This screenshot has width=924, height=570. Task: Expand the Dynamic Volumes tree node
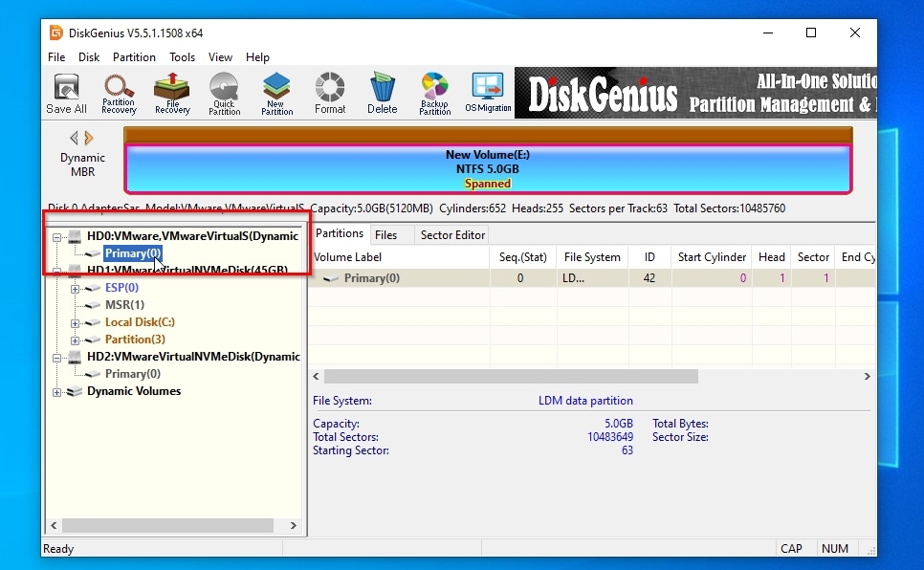click(58, 391)
